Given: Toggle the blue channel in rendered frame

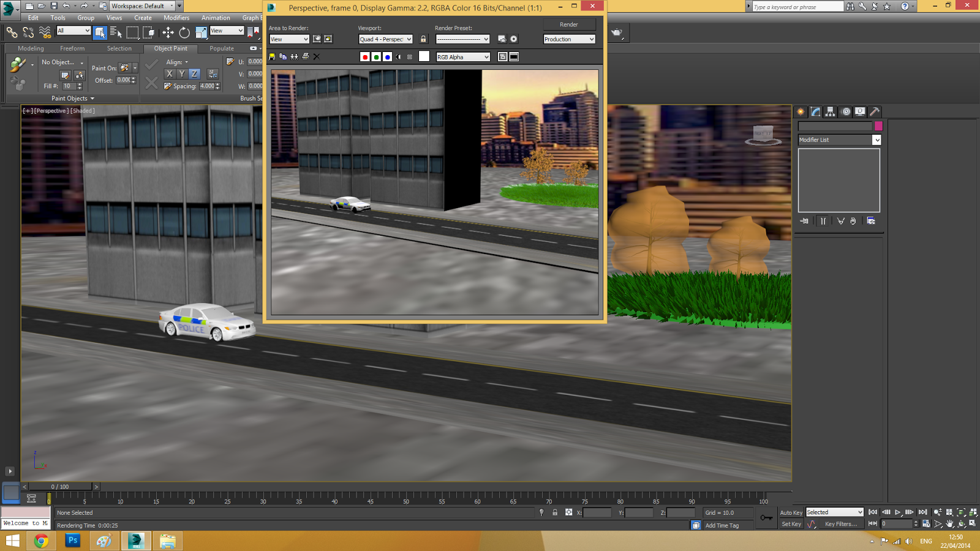Looking at the screenshot, I should pyautogui.click(x=388, y=56).
